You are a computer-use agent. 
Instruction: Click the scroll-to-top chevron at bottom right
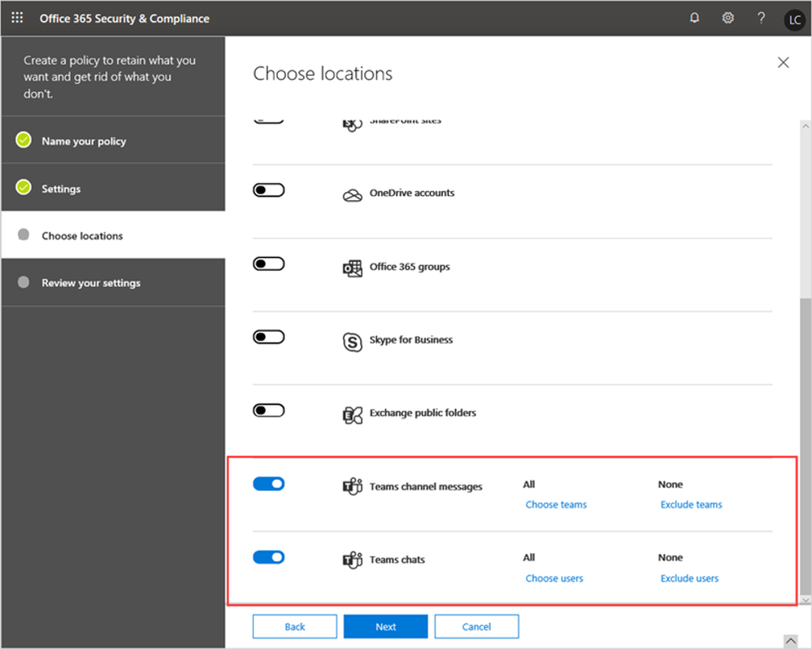click(x=790, y=641)
